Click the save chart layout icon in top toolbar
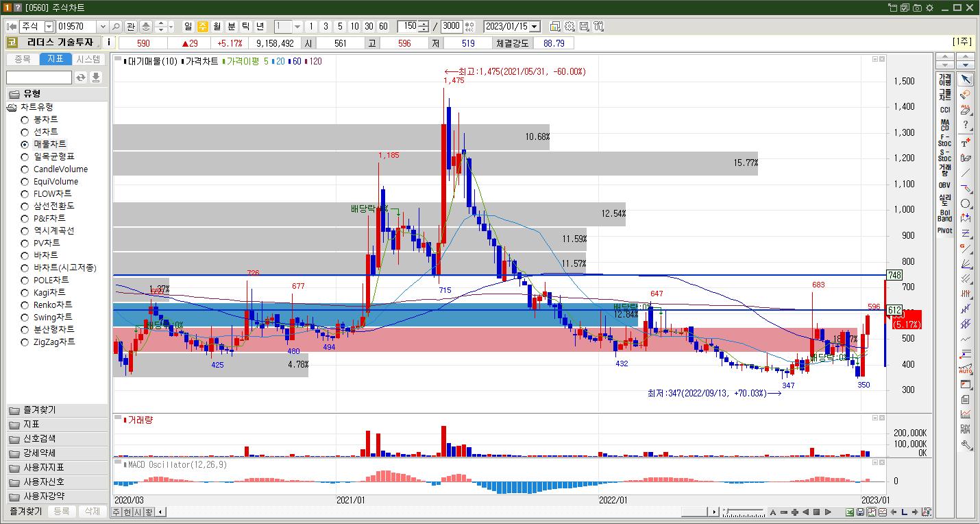This screenshot has height=524, width=980. click(x=584, y=26)
